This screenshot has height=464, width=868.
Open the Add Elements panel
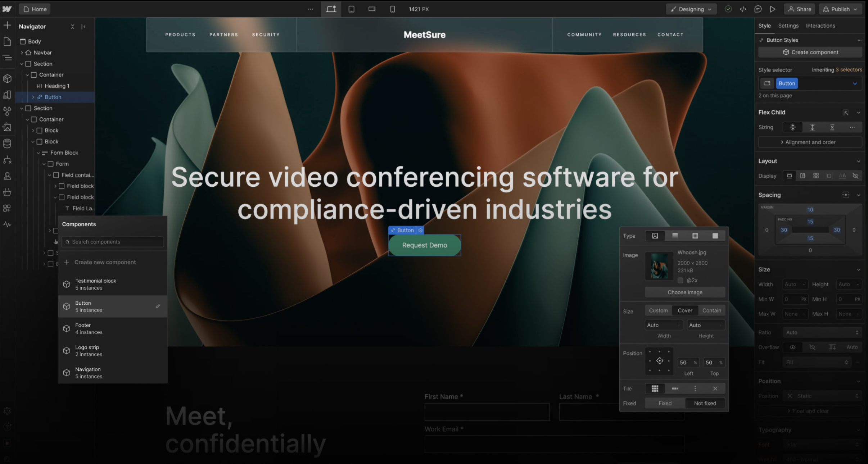click(x=7, y=25)
